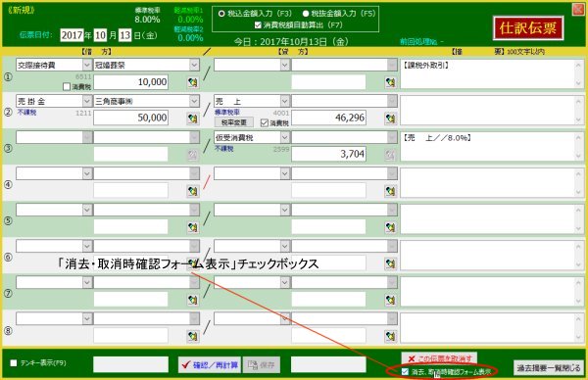588x380 pixels.
Task: Expand the 交際接待費 account dropdown
Action: click(87, 65)
